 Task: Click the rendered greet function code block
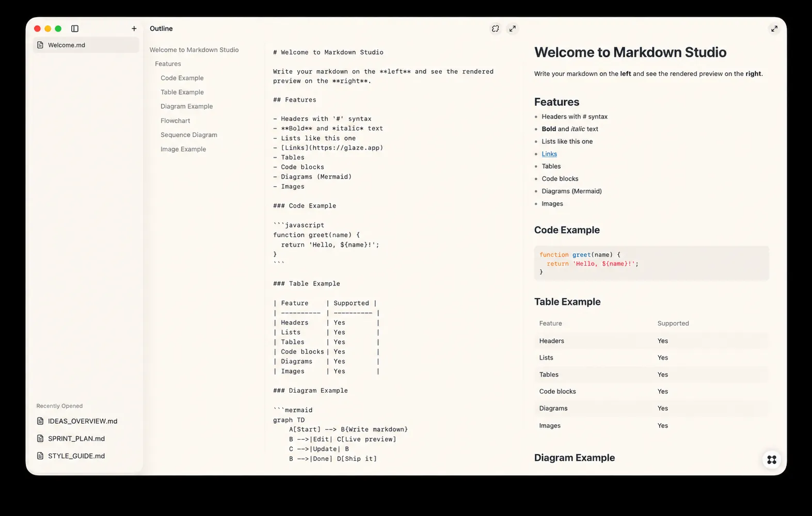click(x=651, y=263)
